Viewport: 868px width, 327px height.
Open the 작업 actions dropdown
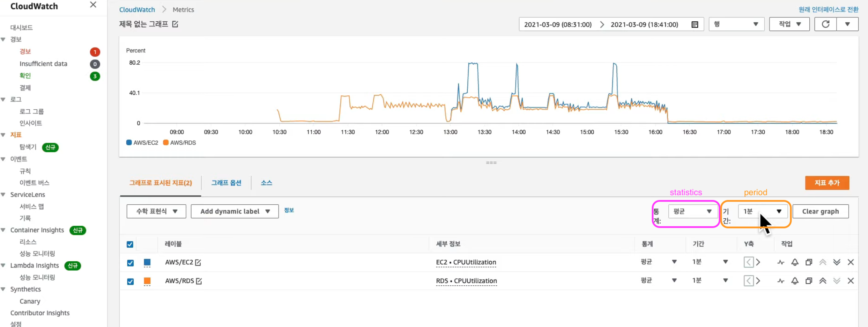tap(789, 24)
